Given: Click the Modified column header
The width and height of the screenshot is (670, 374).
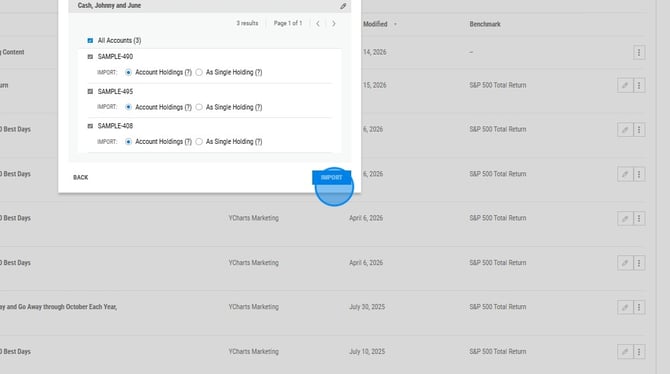Looking at the screenshot, I should coord(375,24).
